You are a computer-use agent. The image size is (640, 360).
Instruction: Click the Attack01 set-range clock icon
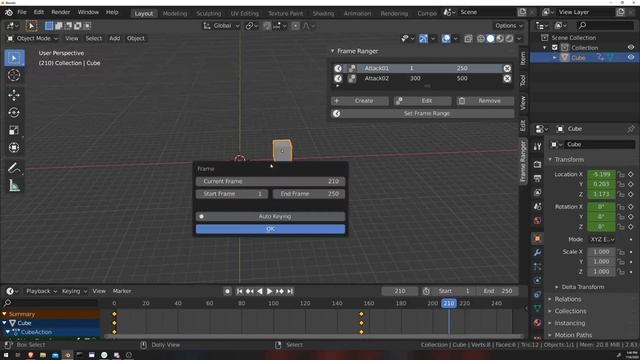338,68
